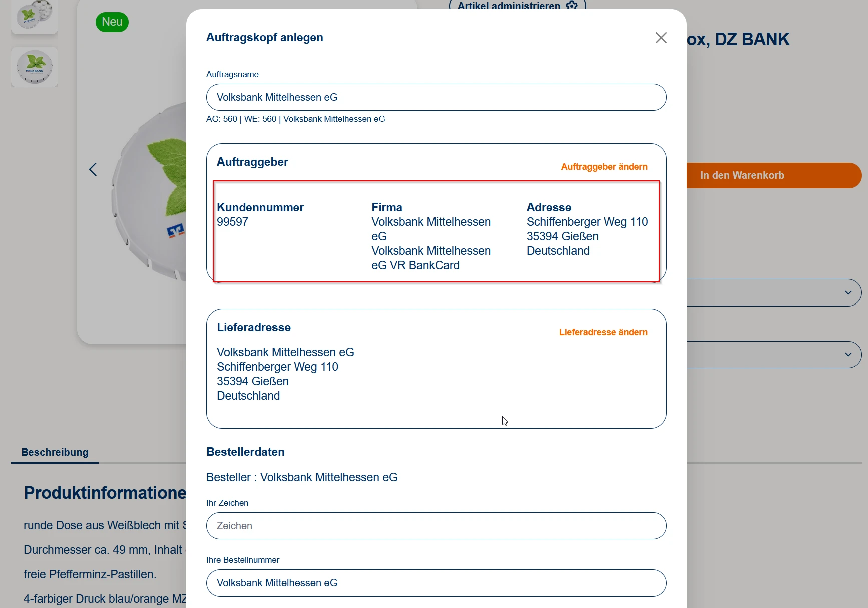Focus the Ihr Zeichen input field
This screenshot has height=608, width=868.
click(x=436, y=526)
